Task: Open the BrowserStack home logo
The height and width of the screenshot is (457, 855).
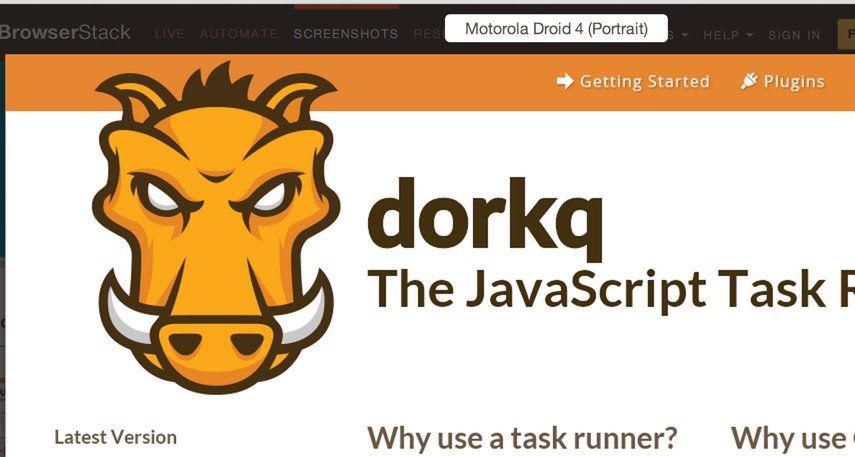Action: tap(65, 33)
